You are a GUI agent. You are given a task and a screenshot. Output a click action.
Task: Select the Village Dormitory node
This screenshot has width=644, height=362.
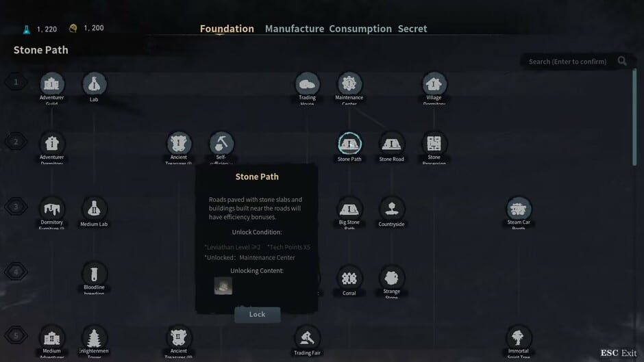tap(434, 84)
